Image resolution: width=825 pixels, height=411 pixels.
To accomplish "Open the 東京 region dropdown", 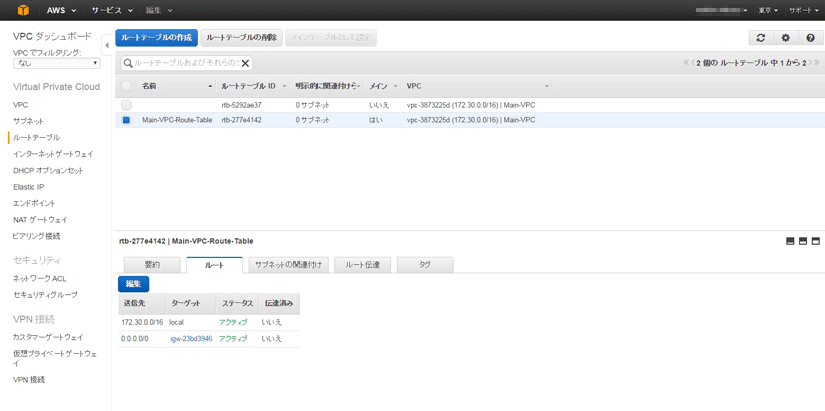I will pyautogui.click(x=768, y=10).
